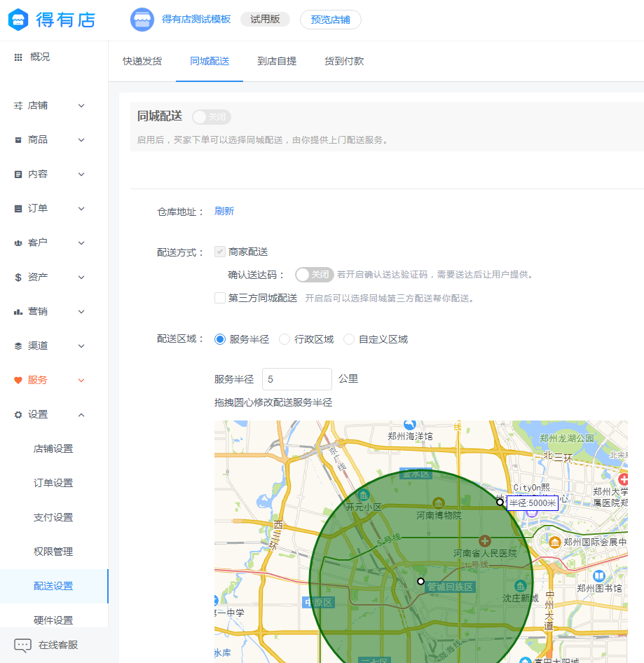This screenshot has height=663, width=644.
Task: Open 得有店测试模板 store name link
Action: [x=196, y=20]
